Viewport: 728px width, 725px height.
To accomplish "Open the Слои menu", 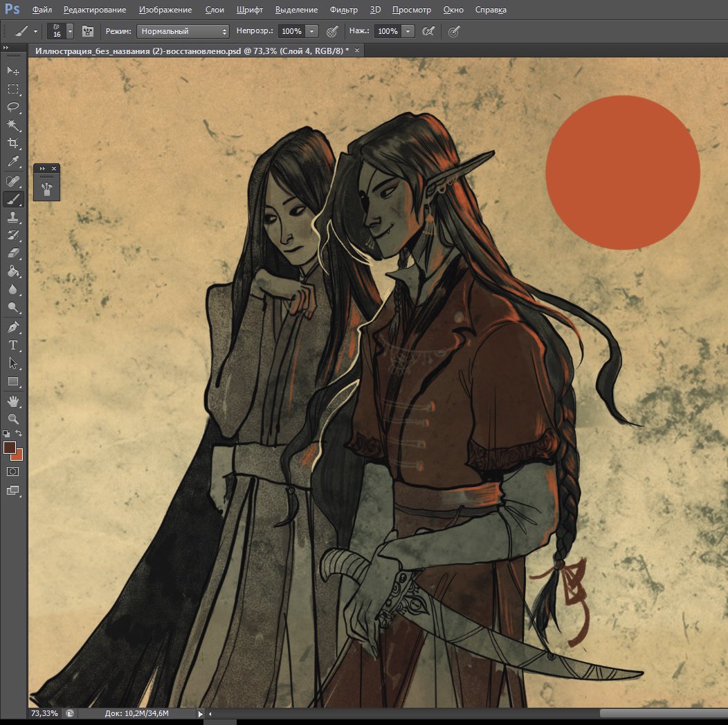I will pyautogui.click(x=215, y=10).
